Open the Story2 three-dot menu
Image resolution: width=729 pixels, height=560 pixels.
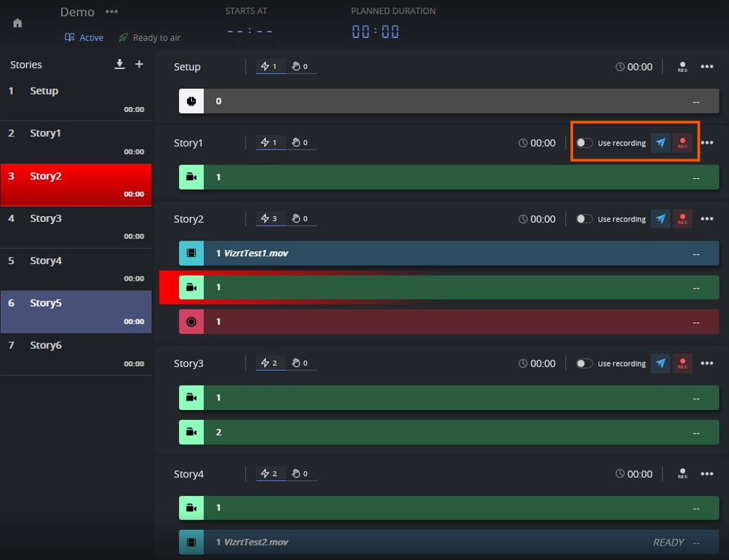pyautogui.click(x=707, y=219)
